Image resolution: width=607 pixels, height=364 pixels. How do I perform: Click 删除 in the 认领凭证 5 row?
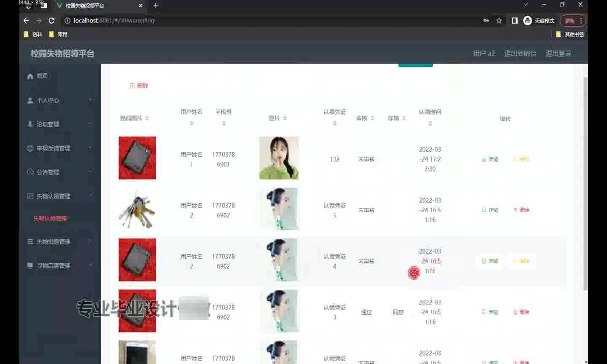click(x=521, y=210)
